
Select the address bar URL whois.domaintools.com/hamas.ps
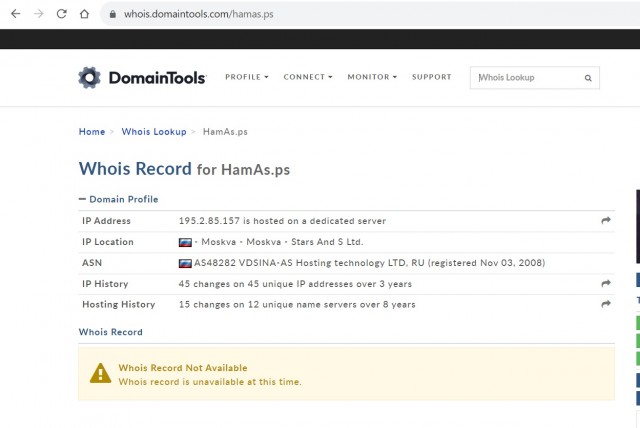coord(199,14)
